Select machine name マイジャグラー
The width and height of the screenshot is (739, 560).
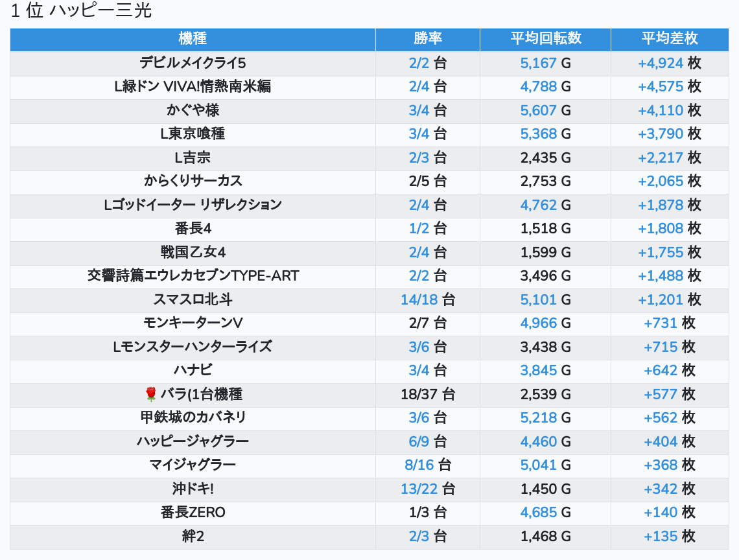pyautogui.click(x=193, y=465)
